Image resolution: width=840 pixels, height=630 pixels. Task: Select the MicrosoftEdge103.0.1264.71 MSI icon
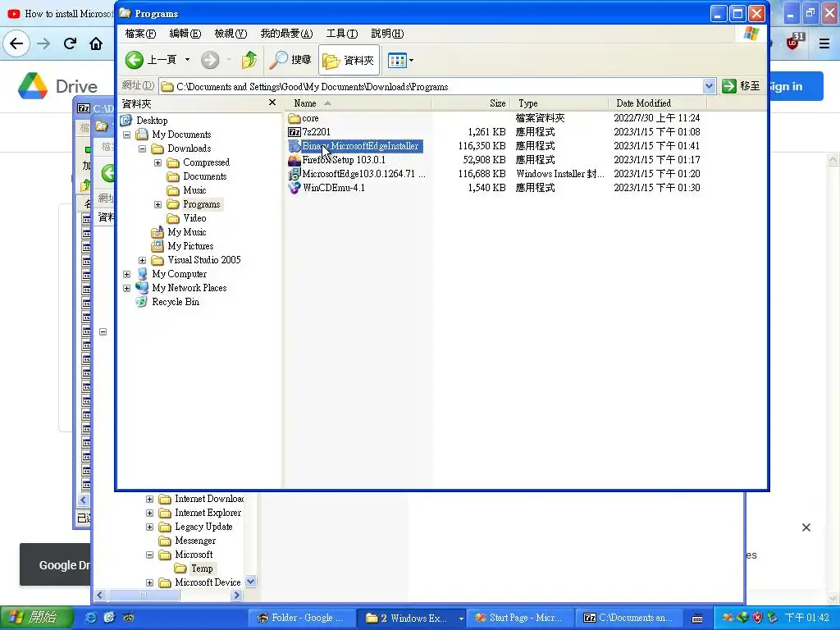[x=294, y=174]
